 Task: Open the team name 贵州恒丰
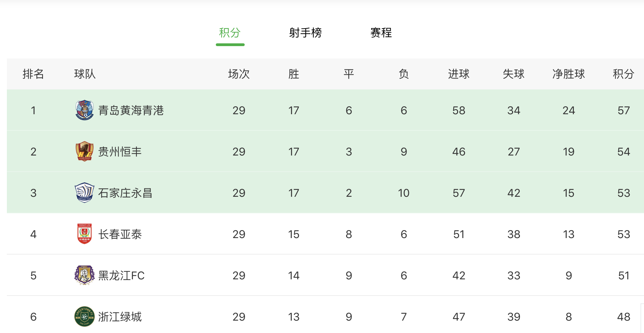pyautogui.click(x=120, y=152)
